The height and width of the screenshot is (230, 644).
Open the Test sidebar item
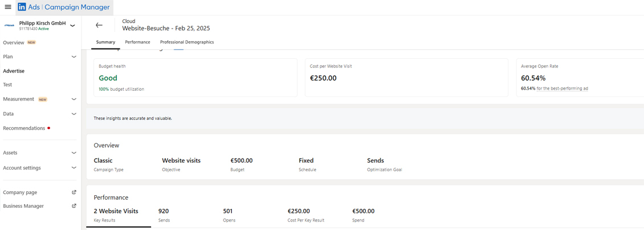(7, 84)
